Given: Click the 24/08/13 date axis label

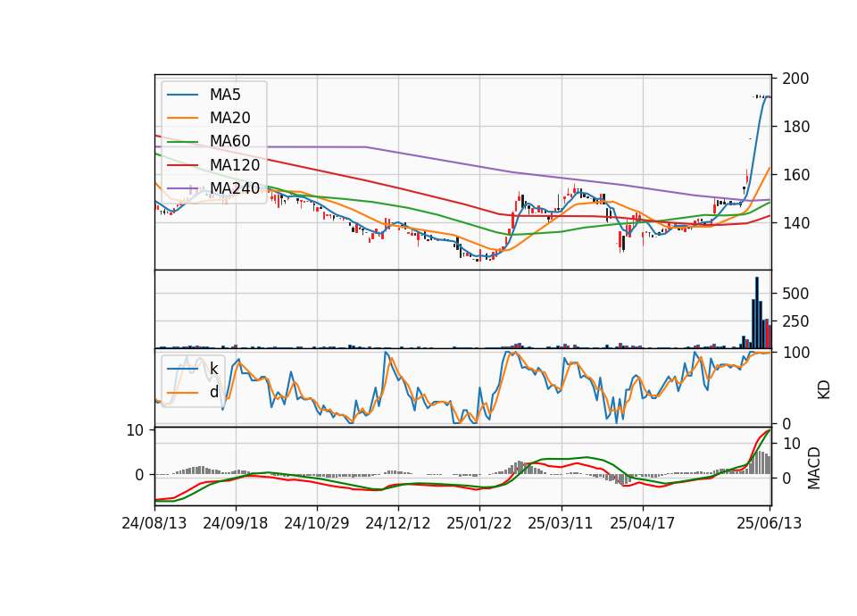Looking at the screenshot, I should [x=154, y=523].
